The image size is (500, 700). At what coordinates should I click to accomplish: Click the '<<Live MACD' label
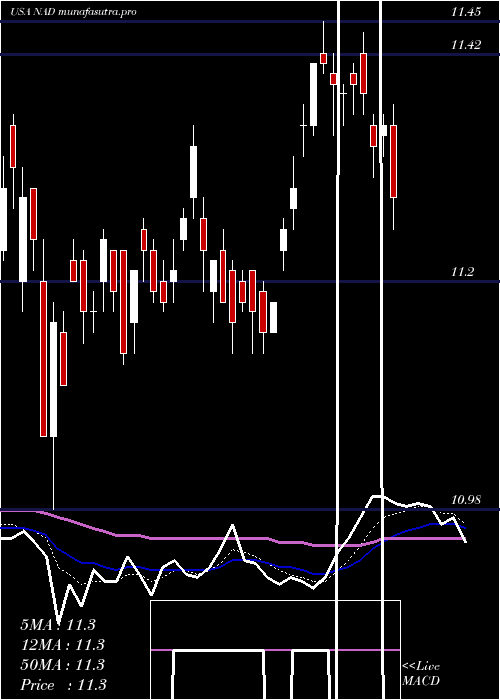421,673
